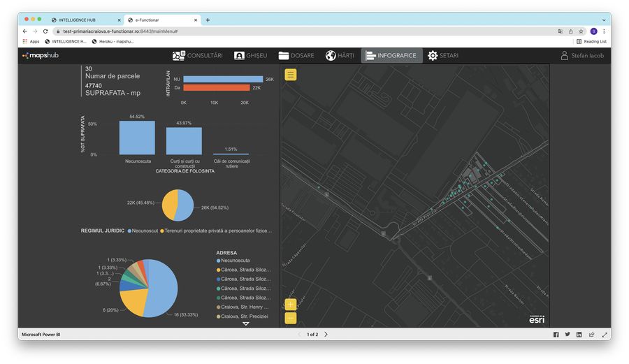Toggle Craiova, Str. Preciziei legend entry
The height and width of the screenshot is (364, 629).
tap(245, 316)
